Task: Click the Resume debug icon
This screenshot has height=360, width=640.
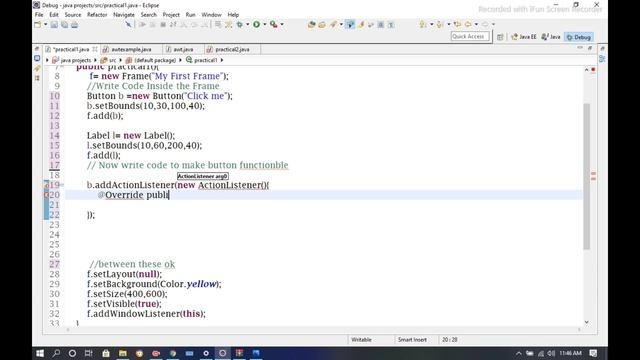Action: [x=142, y=24]
